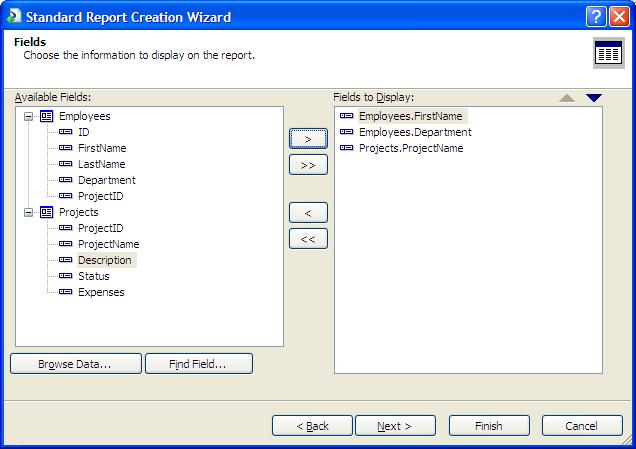Select Employees.Department in Fields to Display
Screen dimensions: 636x449
coord(415,132)
